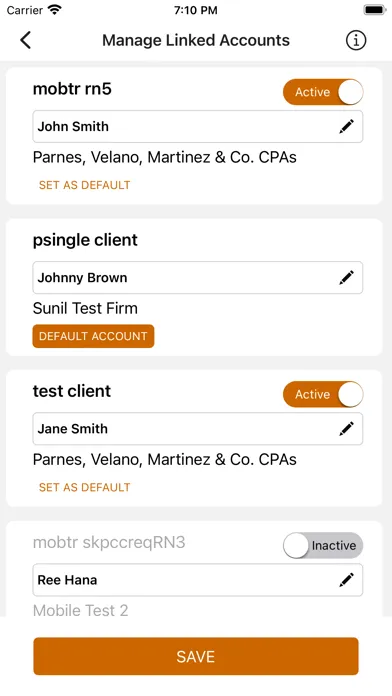Go back using the left chevron

pos(26,40)
